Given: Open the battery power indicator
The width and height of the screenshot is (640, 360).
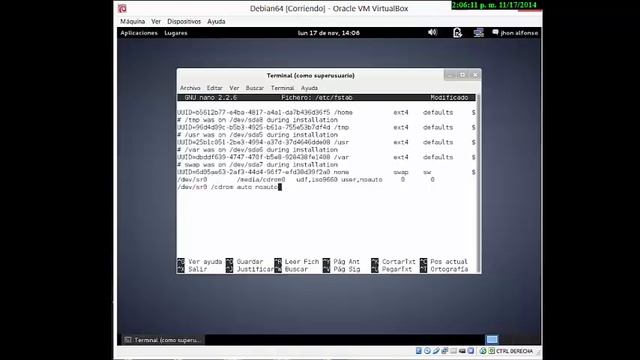Looking at the screenshot, I should point(457,33).
